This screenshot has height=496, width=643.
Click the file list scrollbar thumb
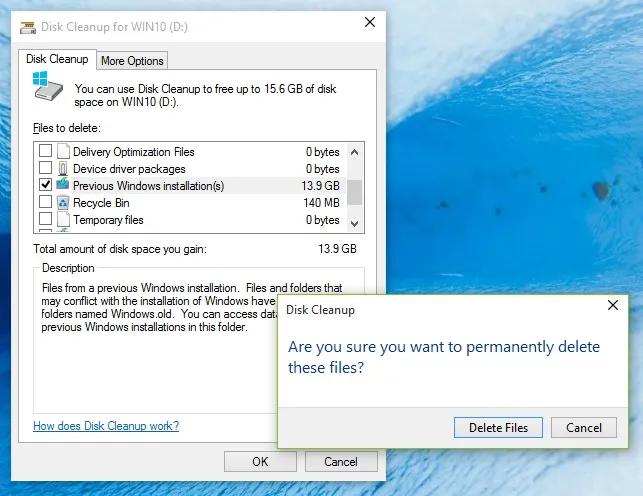click(x=355, y=192)
